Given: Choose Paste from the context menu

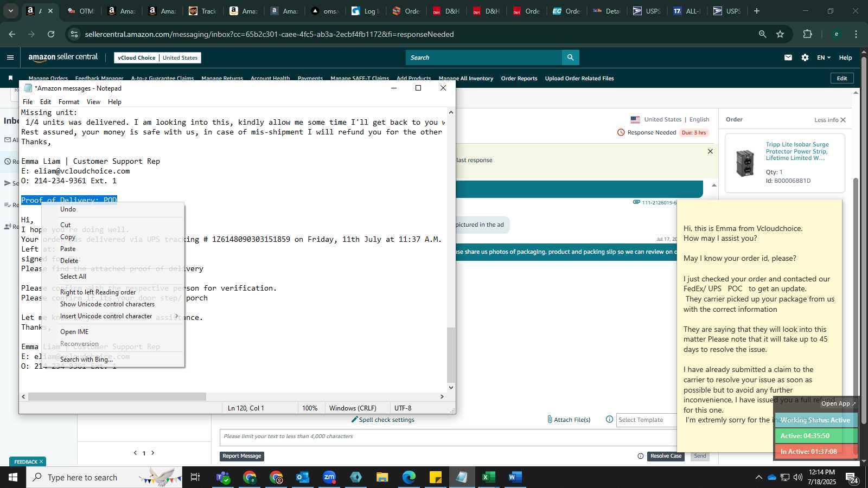Looking at the screenshot, I should click(113, 249).
